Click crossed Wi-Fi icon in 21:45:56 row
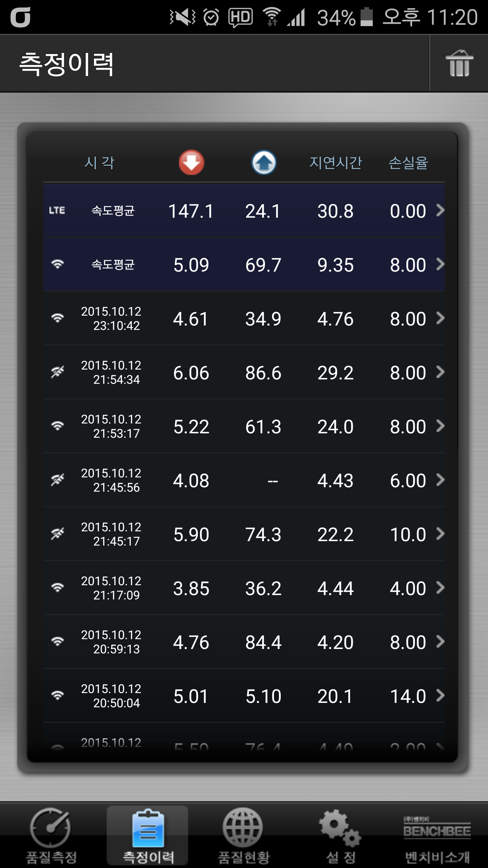 click(58, 480)
